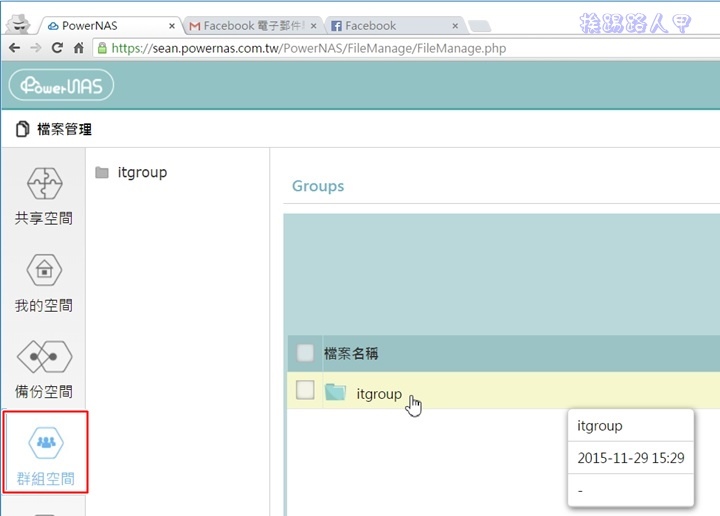Select itgroup in the left folder tree
720x516 pixels.
(x=141, y=172)
